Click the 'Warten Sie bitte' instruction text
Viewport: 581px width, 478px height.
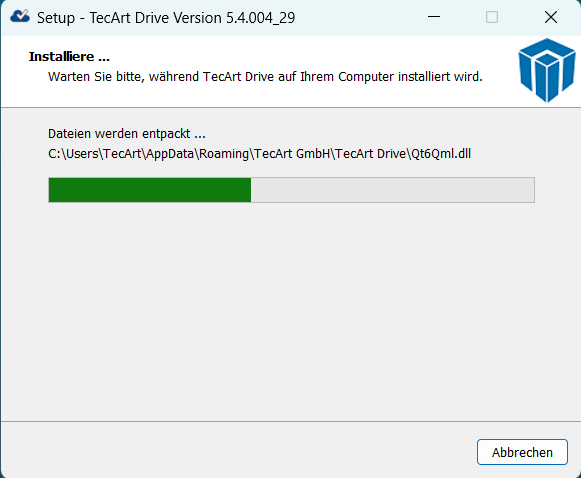265,77
